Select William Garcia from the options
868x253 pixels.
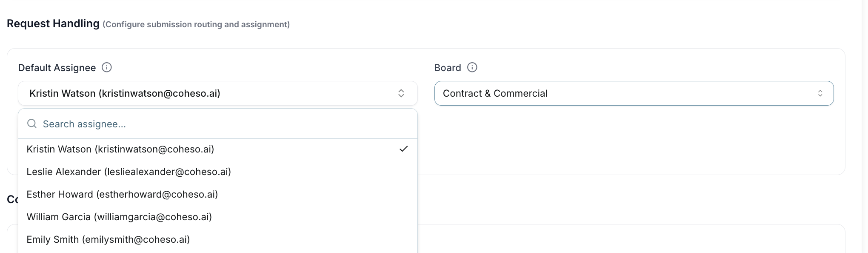119,217
